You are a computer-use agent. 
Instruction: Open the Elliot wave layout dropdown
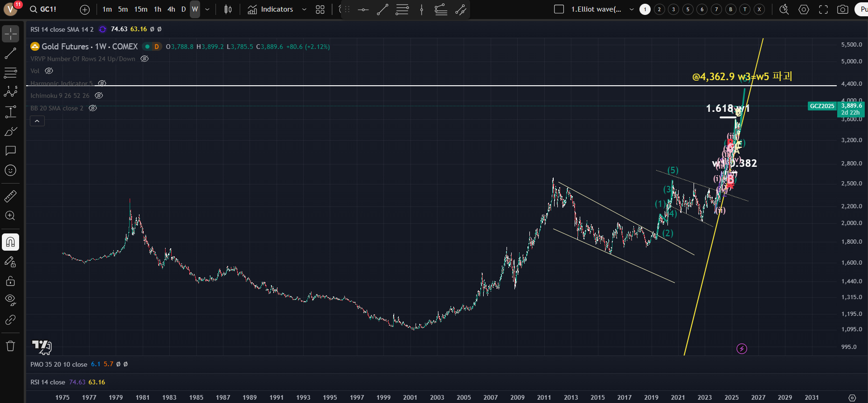(x=632, y=9)
